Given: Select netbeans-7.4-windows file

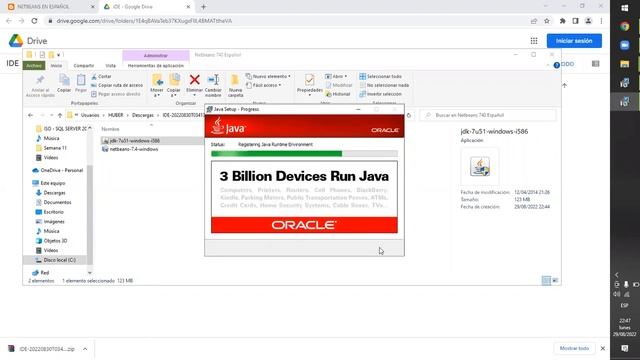Looking at the screenshot, I should pos(134,149).
